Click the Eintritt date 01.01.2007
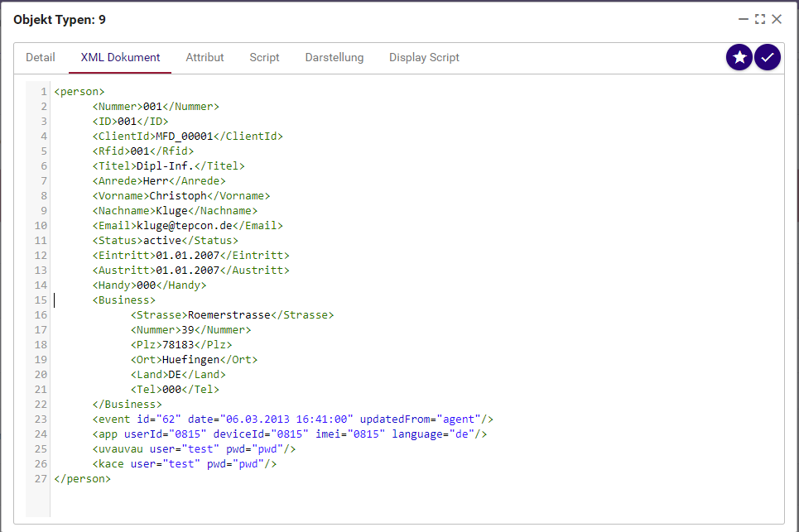The height and width of the screenshot is (532, 799). [x=187, y=256]
